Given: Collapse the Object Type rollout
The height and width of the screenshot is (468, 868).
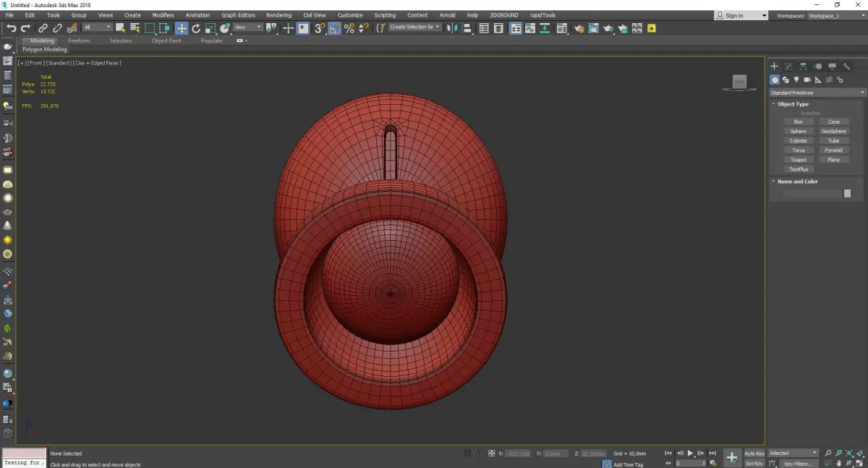Looking at the screenshot, I should pyautogui.click(x=793, y=104).
